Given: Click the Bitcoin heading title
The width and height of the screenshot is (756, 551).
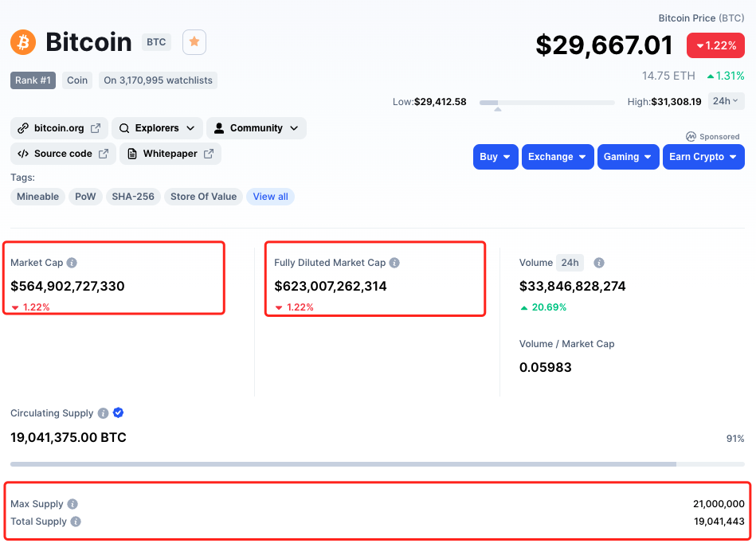Looking at the screenshot, I should [x=88, y=42].
